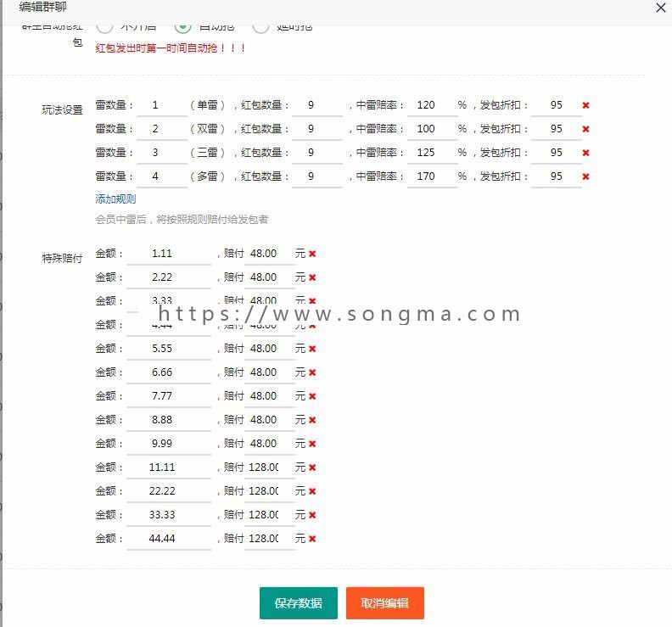Screen dimensions: 672x627
Task: Remove the 11.11 special payout row
Action: 312,467
